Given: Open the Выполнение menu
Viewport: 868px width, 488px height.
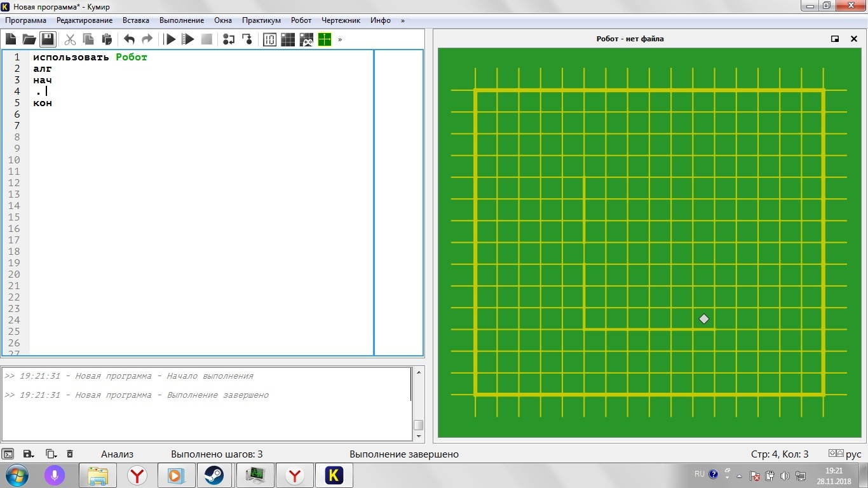Looking at the screenshot, I should (x=182, y=20).
